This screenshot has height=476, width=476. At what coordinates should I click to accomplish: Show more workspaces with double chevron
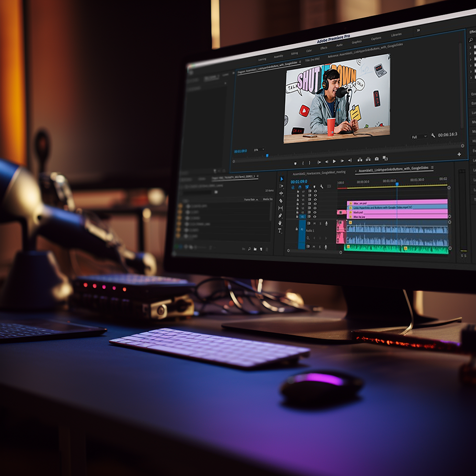coord(418,30)
